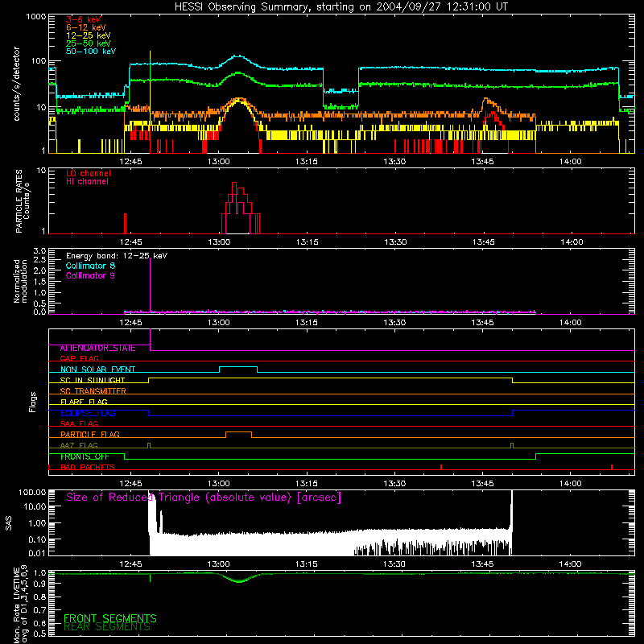
Task: Click the '0.7' tick on livetime axis
Action: coord(39,610)
